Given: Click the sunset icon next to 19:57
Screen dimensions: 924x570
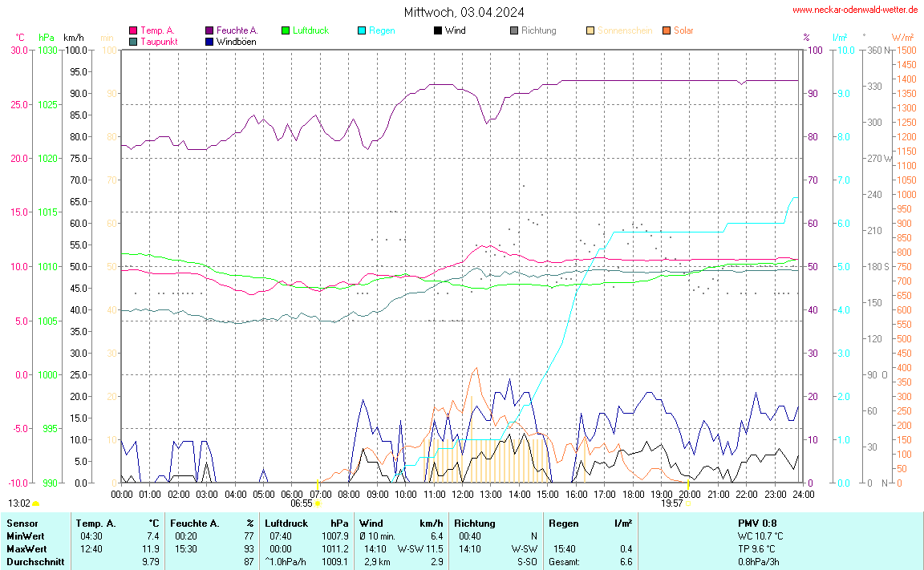Looking at the screenshot, I should (688, 503).
